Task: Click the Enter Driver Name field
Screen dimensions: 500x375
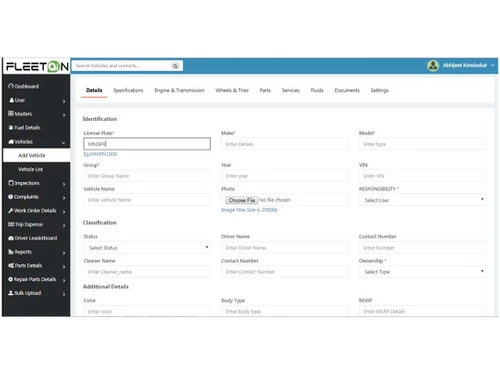Action: pos(285,248)
